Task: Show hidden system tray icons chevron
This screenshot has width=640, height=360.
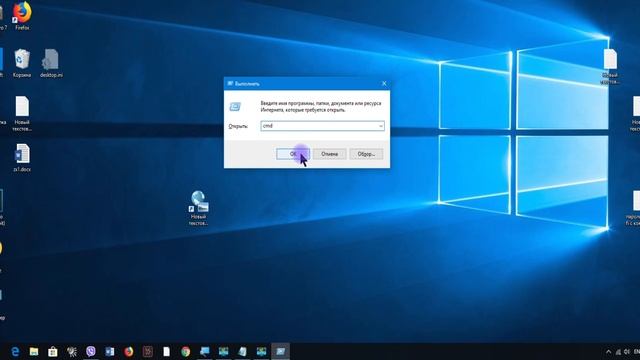Action: 609,352
